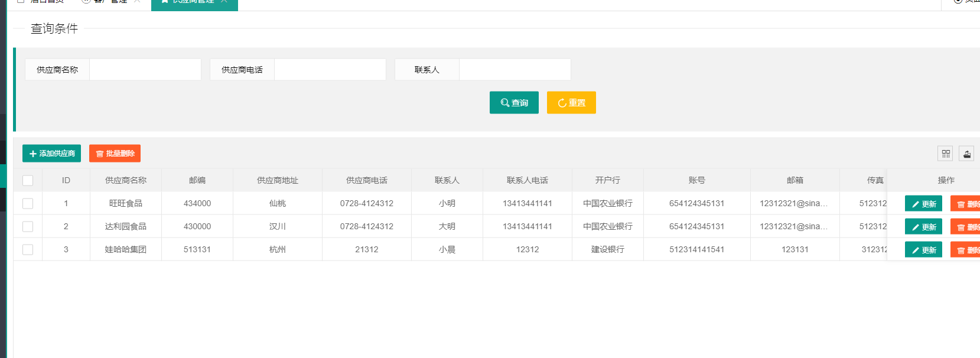The width and height of the screenshot is (980, 358).
Task: Click the 430000 postal code cell
Action: pos(197,226)
